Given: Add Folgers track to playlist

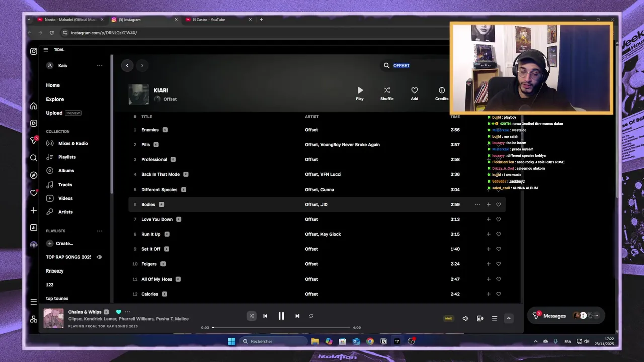Looking at the screenshot, I should click(488, 264).
